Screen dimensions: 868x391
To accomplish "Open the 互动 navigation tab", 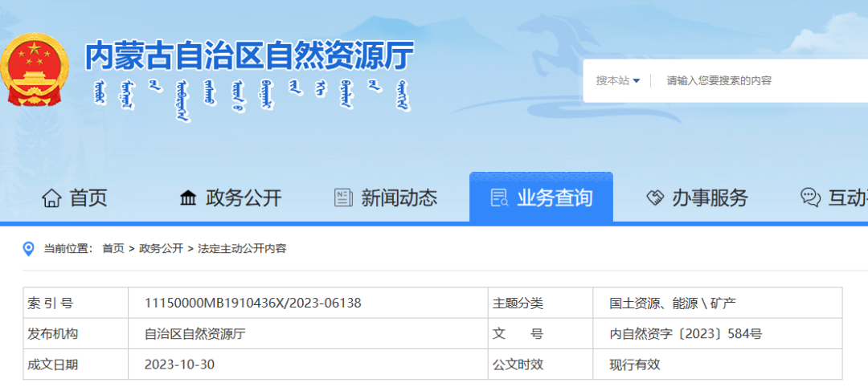I will click(x=834, y=198).
